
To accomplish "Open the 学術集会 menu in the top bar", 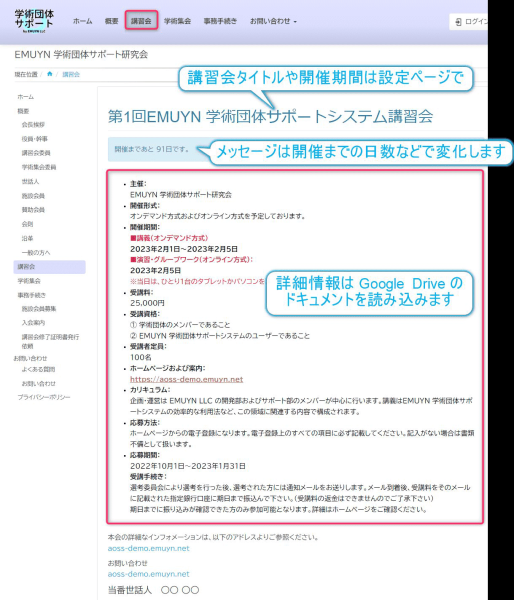I will tap(177, 21).
